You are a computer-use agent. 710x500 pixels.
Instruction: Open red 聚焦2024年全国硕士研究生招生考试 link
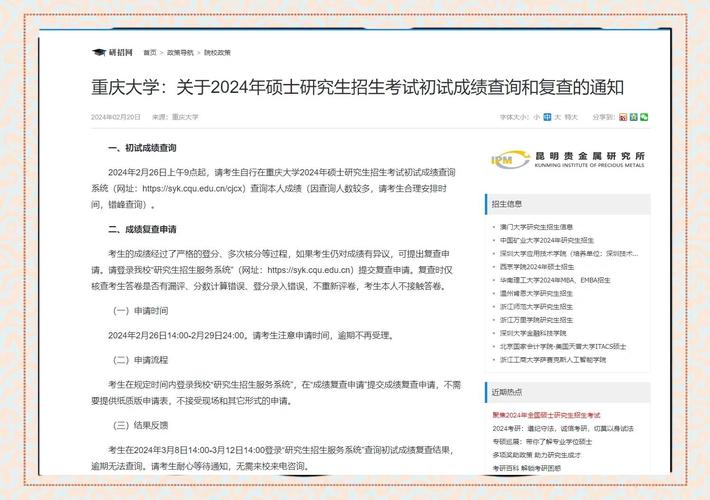(x=546, y=415)
